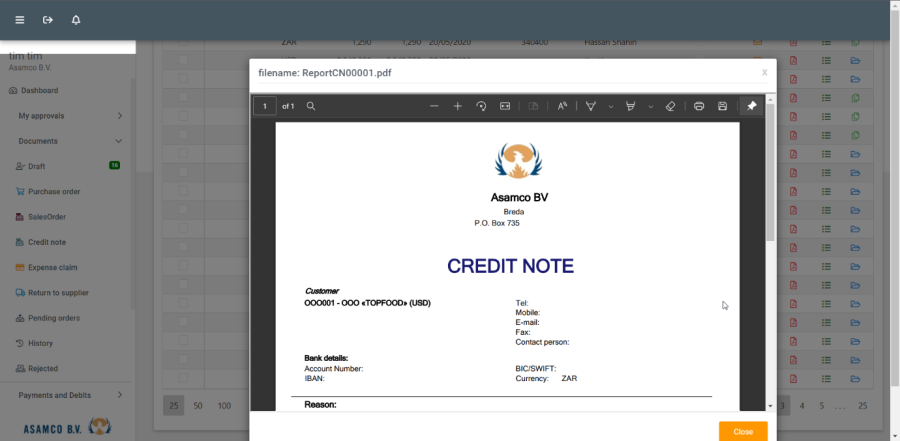The height and width of the screenshot is (441, 900).
Task: Open Credit note in the sidebar
Action: tap(46, 242)
